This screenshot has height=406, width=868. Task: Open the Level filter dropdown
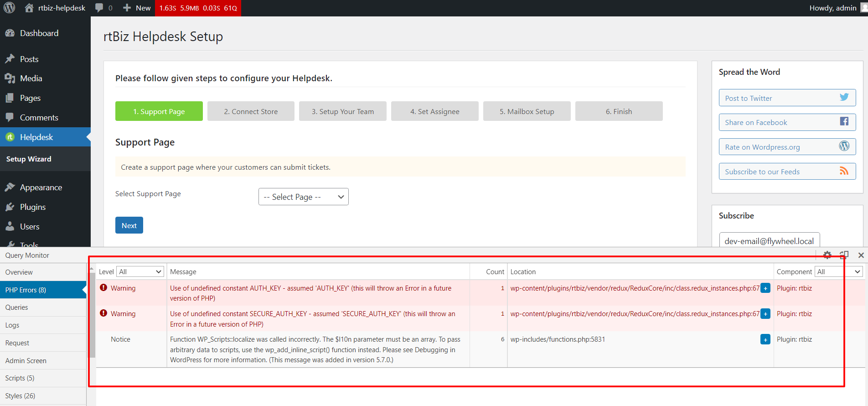pos(140,271)
